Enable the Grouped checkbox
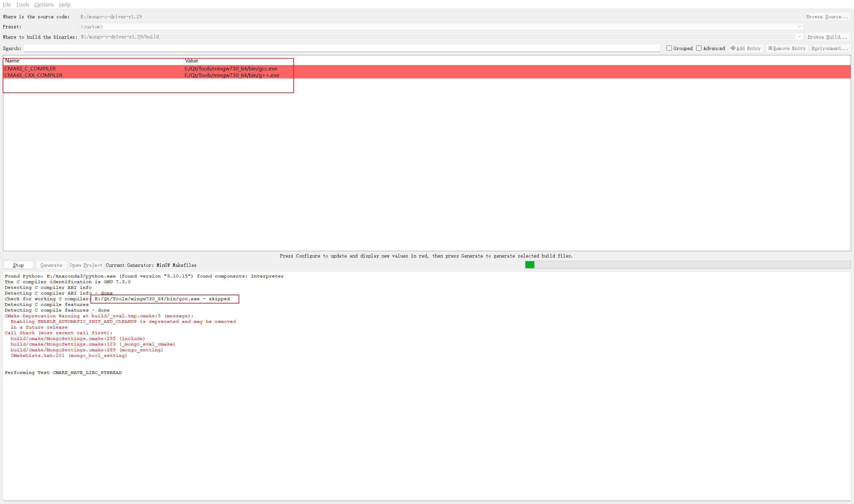The width and height of the screenshot is (854, 504). (x=669, y=48)
